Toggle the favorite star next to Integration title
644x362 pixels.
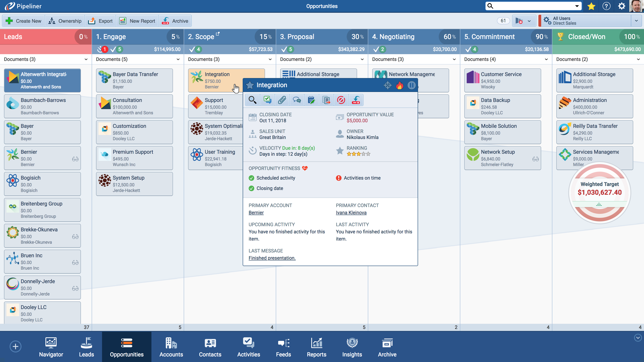click(x=250, y=85)
